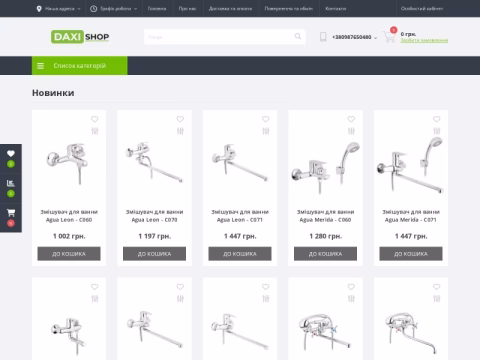Click ДО КОШИКА under Aqua Merida C071
The image size is (480, 360).
pyautogui.click(x=411, y=254)
